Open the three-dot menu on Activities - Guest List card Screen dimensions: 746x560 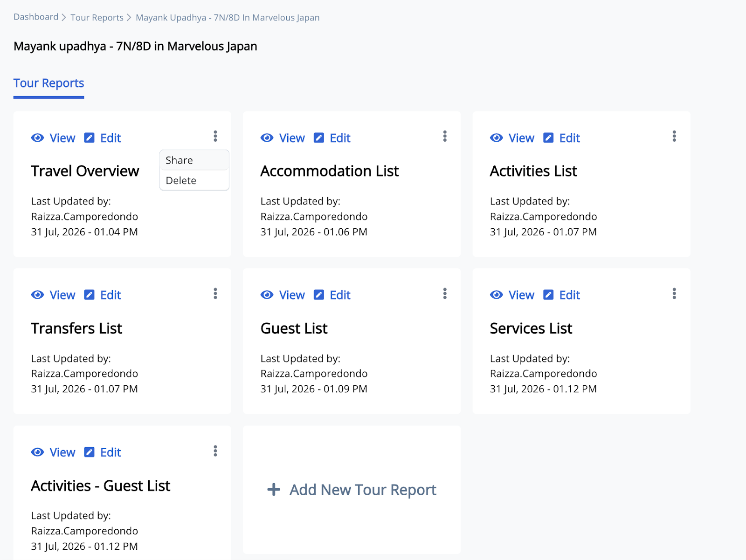[215, 451]
